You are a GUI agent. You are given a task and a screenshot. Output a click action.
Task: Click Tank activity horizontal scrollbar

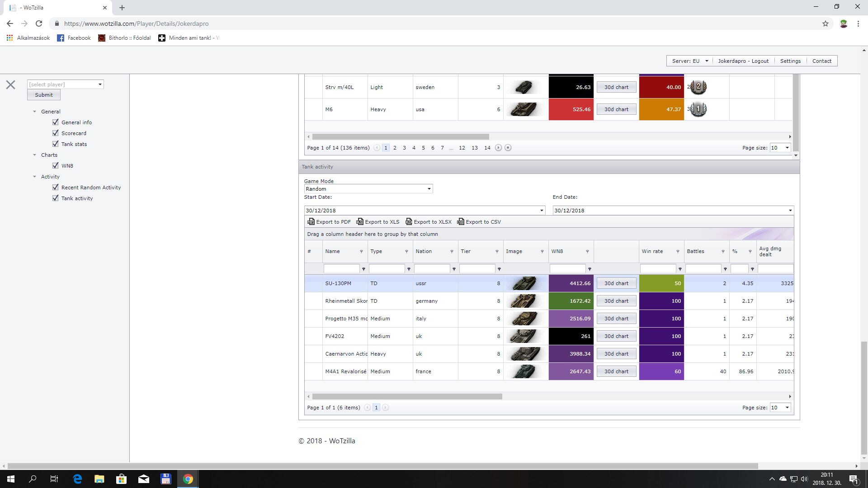tap(407, 397)
